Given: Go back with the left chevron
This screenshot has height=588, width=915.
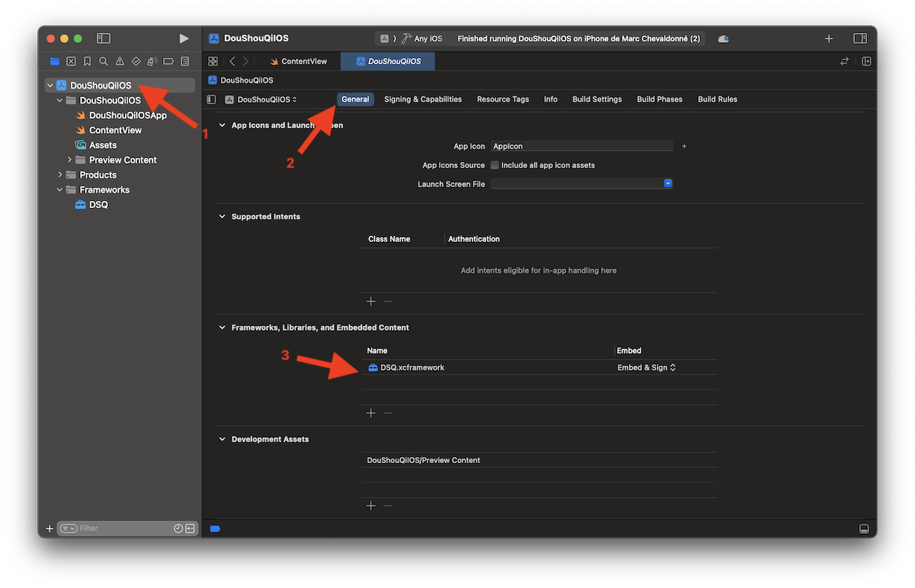Looking at the screenshot, I should (232, 61).
